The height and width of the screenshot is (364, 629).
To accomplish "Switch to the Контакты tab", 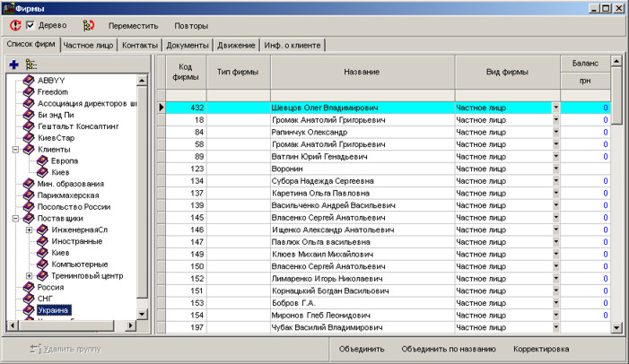I will [x=140, y=45].
